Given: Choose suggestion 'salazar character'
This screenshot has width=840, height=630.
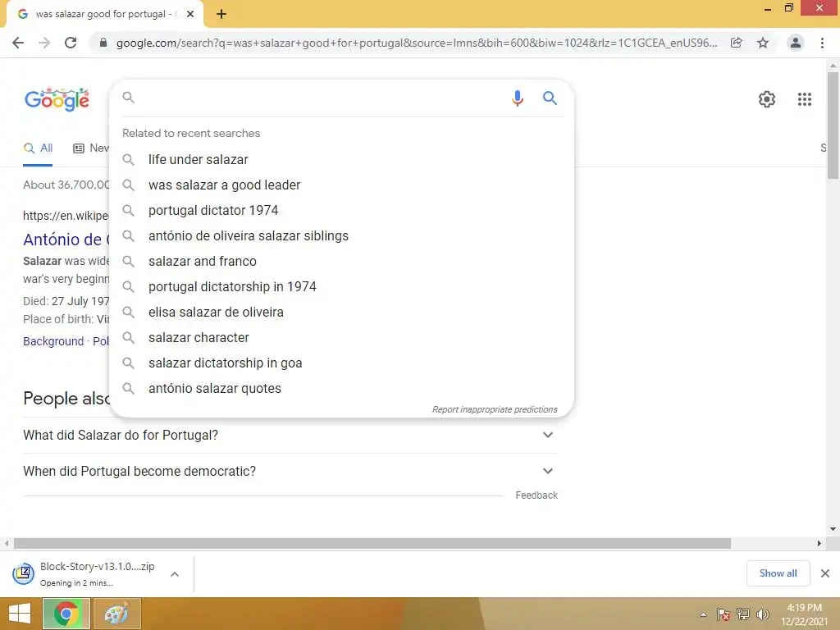Looking at the screenshot, I should (x=341, y=337).
